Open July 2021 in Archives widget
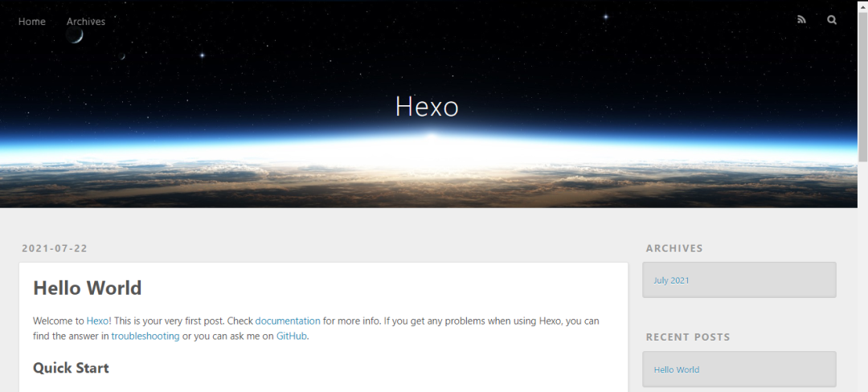This screenshot has height=392, width=868. click(671, 280)
